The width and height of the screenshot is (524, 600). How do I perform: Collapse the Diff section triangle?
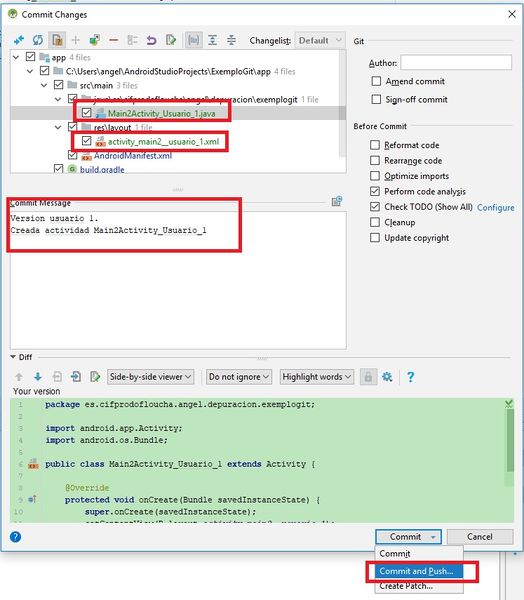click(x=13, y=357)
